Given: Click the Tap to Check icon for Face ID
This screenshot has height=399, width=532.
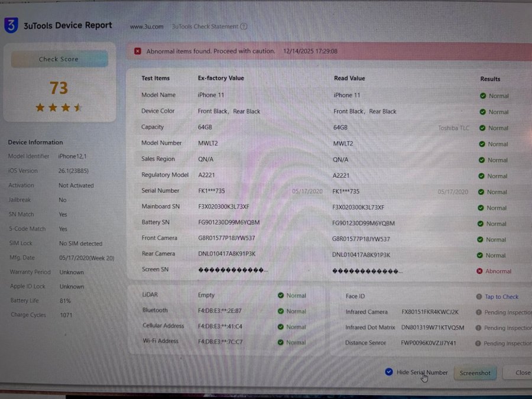Looking at the screenshot, I should tap(479, 297).
